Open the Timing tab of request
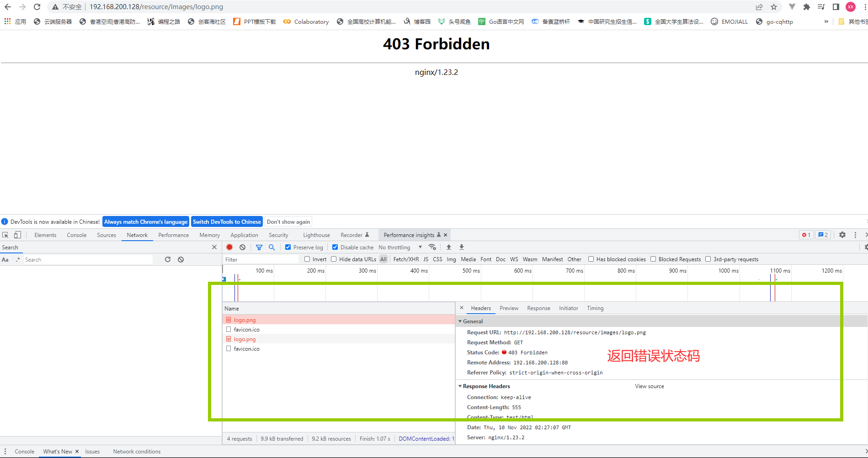The width and height of the screenshot is (868, 458). click(595, 308)
